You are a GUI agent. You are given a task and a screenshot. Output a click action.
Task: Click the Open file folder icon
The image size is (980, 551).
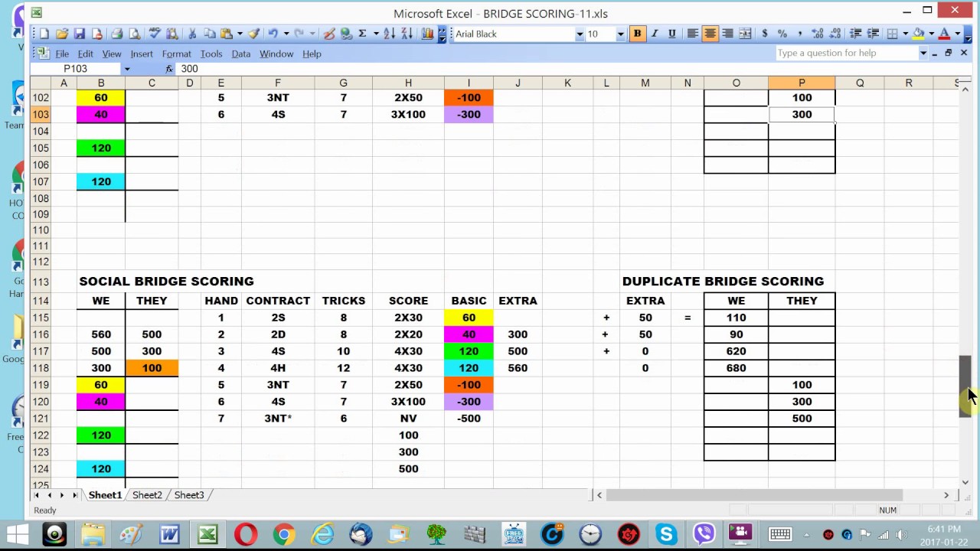(x=62, y=34)
